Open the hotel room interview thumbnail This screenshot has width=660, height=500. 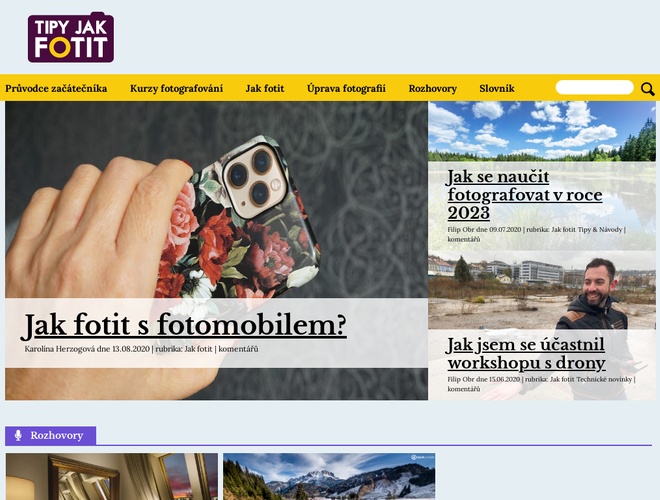pyautogui.click(x=112, y=476)
